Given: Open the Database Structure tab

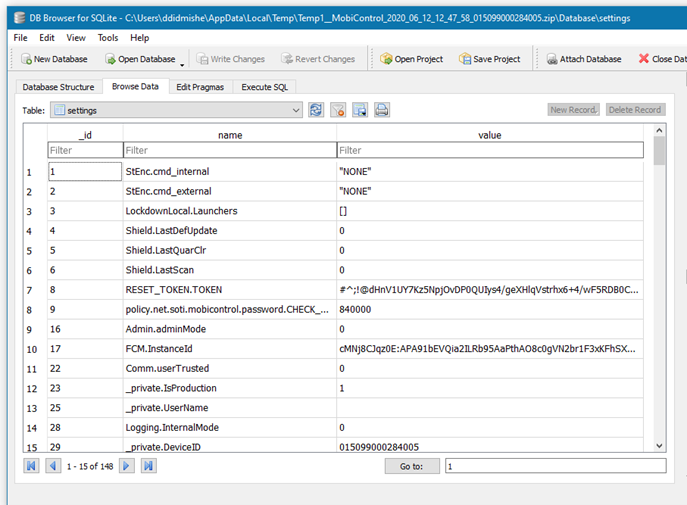Looking at the screenshot, I should pos(58,87).
